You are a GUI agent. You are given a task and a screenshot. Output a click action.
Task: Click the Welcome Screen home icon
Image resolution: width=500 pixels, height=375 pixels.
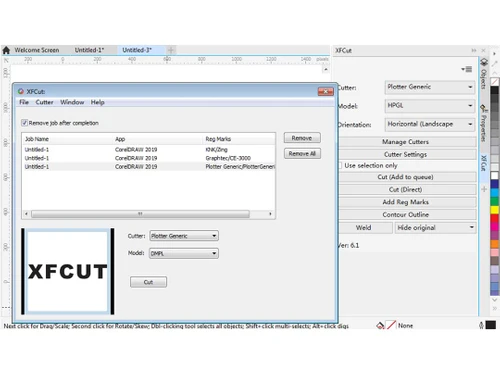6,50
